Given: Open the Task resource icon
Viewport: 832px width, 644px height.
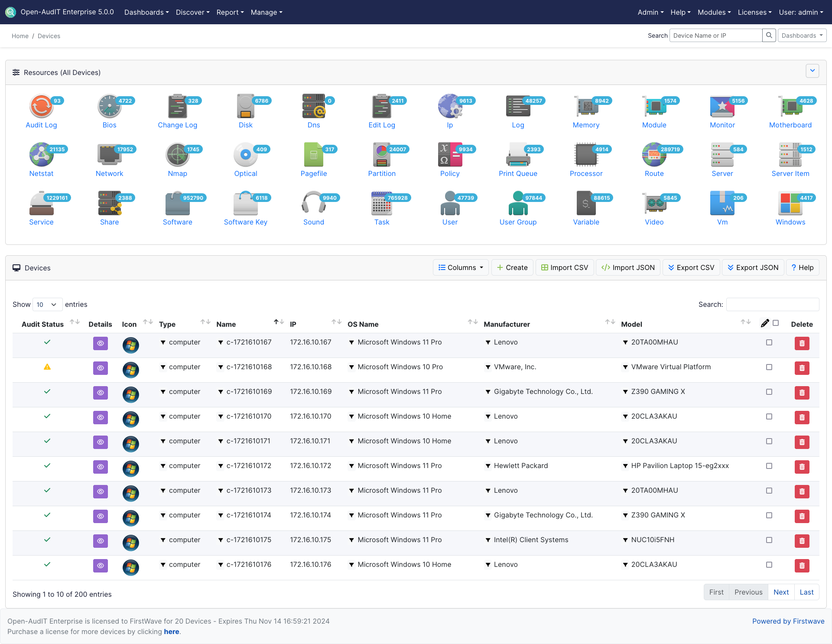Looking at the screenshot, I should pos(382,203).
